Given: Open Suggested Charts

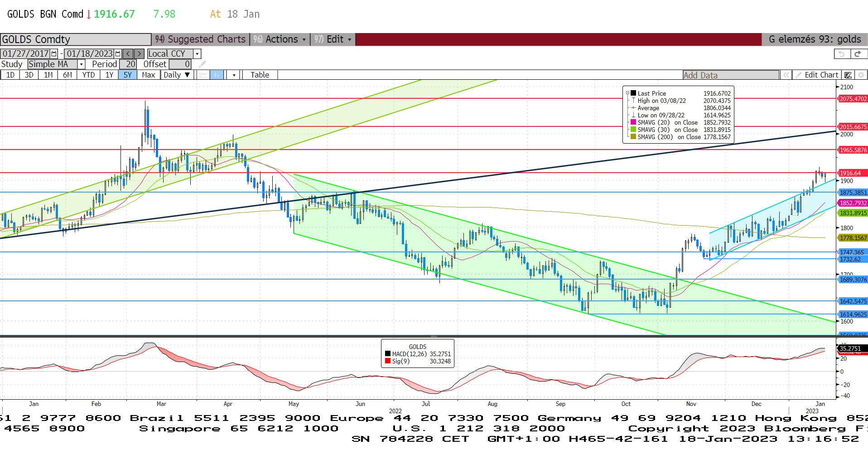Looking at the screenshot, I should [x=201, y=39].
